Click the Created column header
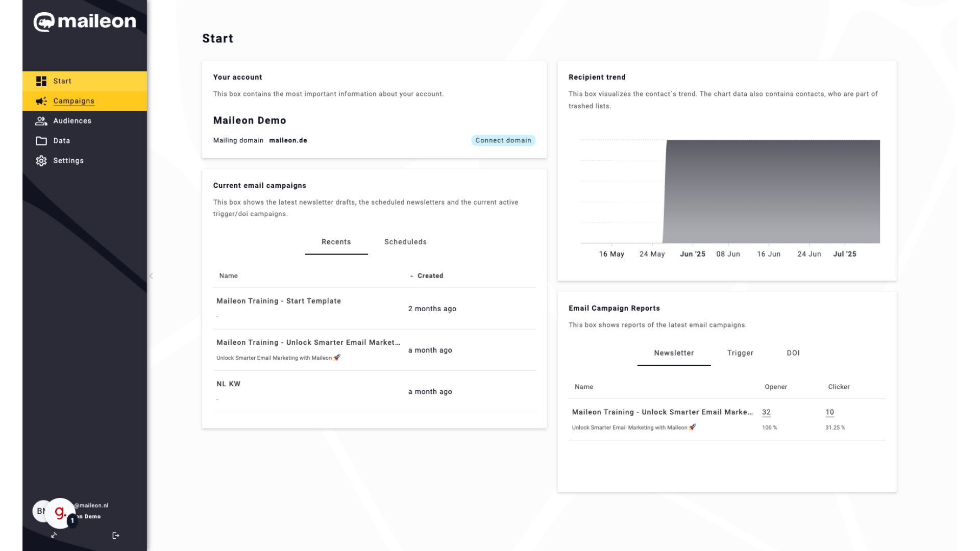Viewport: 980px width, 551px height. [430, 276]
